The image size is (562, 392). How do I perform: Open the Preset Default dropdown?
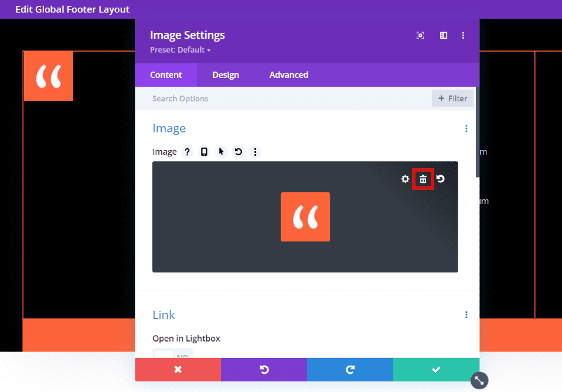click(180, 50)
